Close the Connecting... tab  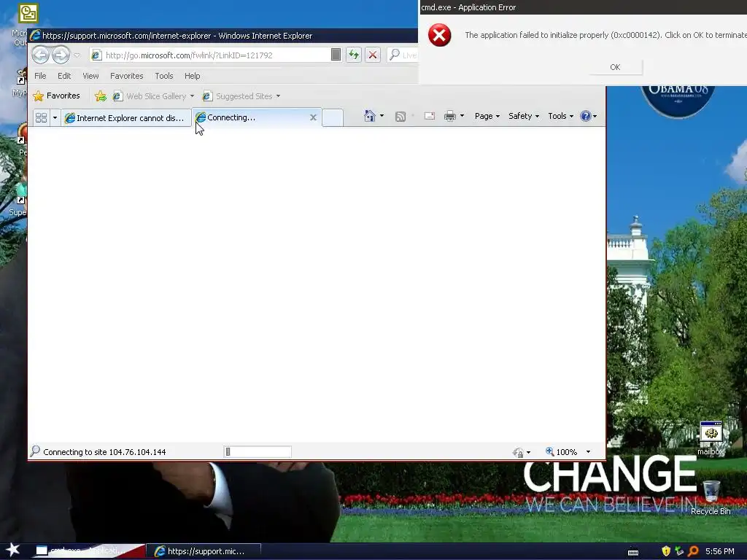click(313, 117)
